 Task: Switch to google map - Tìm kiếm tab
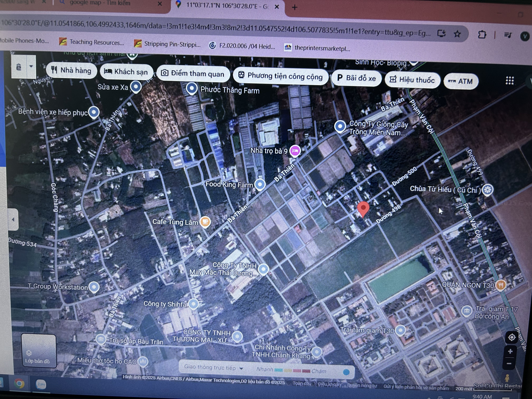coord(100,3)
